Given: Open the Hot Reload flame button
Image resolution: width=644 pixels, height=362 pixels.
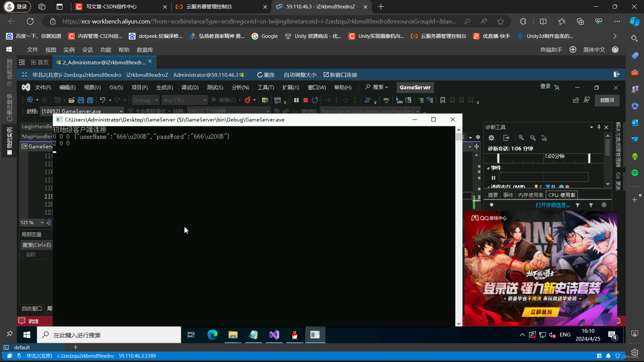Looking at the screenshot, I should (x=248, y=100).
